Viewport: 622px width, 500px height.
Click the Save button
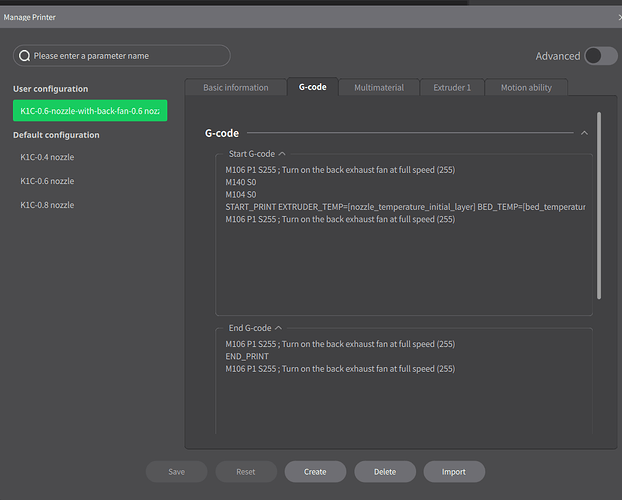tap(176, 472)
